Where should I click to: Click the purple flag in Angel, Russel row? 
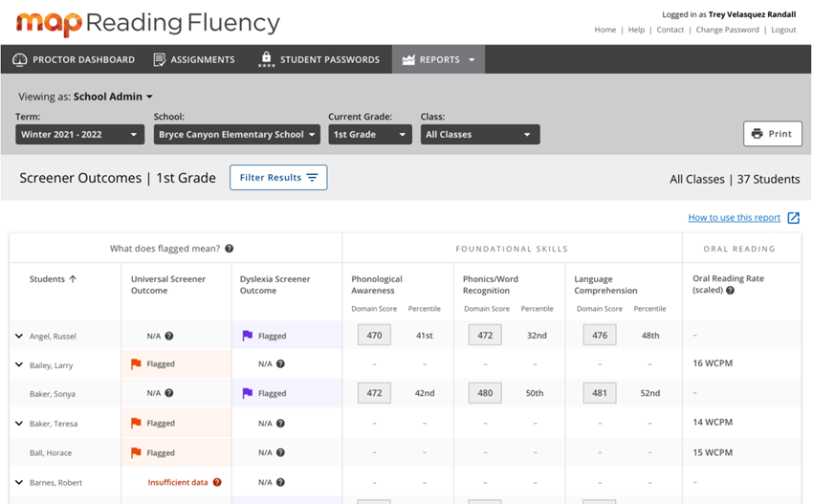[x=248, y=336]
